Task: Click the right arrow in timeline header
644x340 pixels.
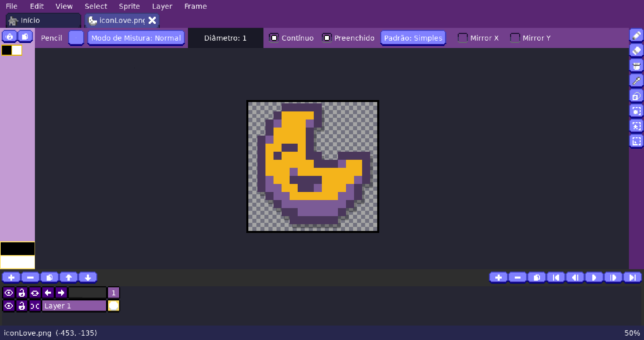Action: 61,293
